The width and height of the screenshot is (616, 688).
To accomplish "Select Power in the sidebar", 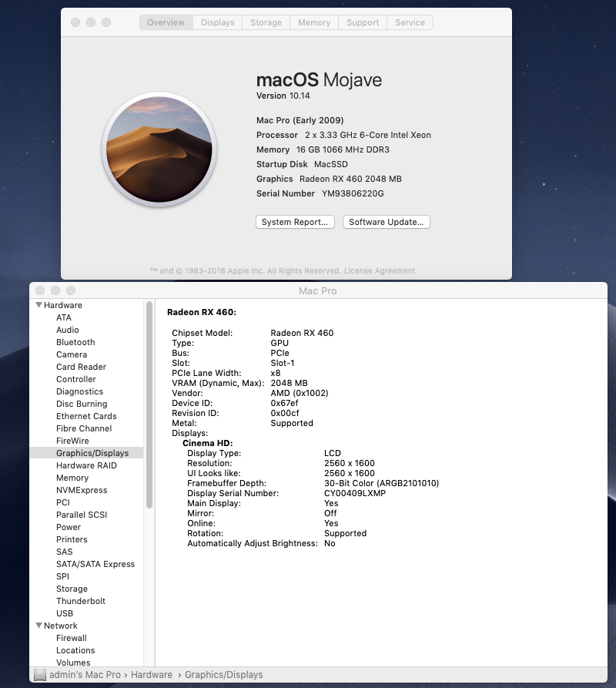I will click(69, 526).
